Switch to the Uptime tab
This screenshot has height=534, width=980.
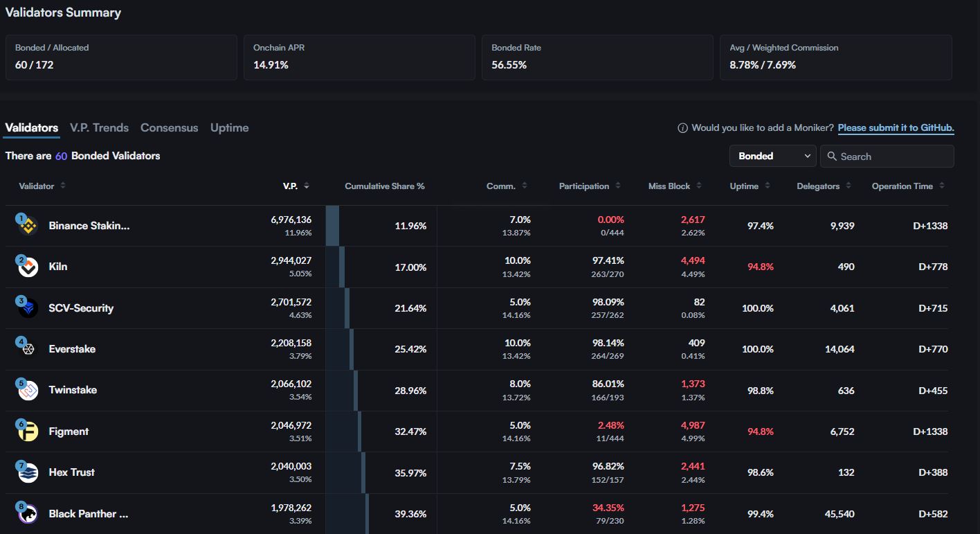point(229,128)
